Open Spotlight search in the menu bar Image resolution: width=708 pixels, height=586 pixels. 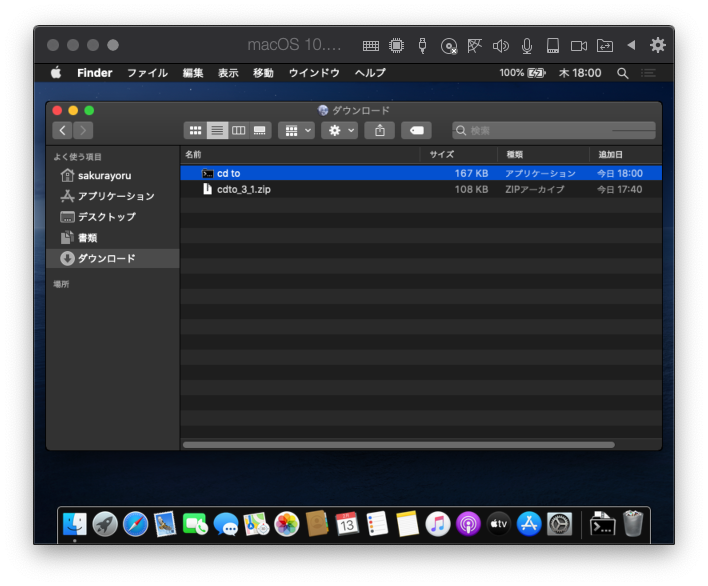point(623,73)
